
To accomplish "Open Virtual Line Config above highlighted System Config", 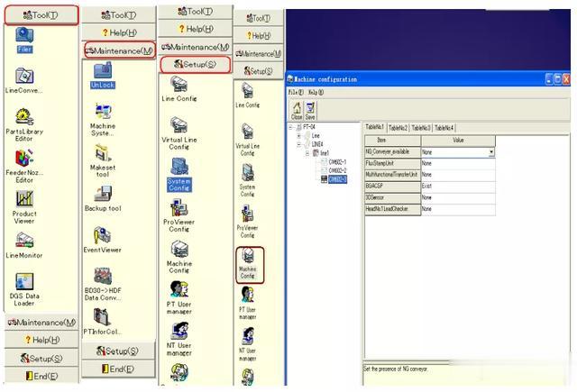I will 179,133.
